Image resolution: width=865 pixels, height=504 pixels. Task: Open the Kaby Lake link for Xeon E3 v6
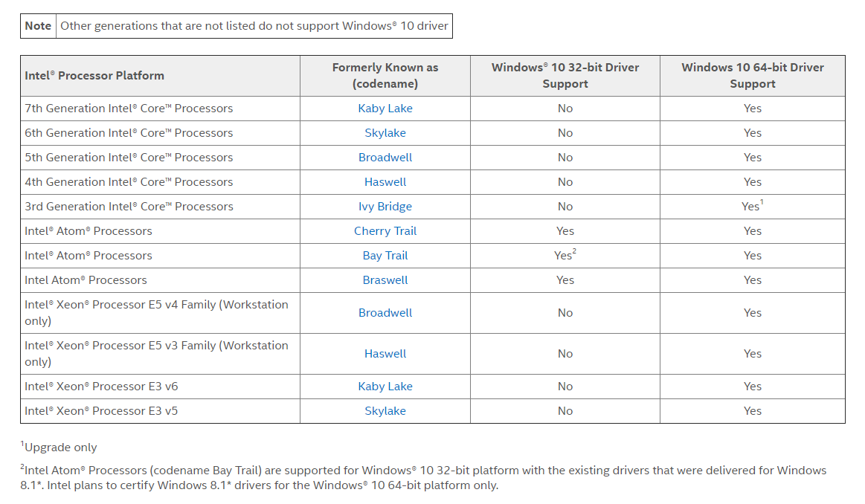pyautogui.click(x=385, y=387)
